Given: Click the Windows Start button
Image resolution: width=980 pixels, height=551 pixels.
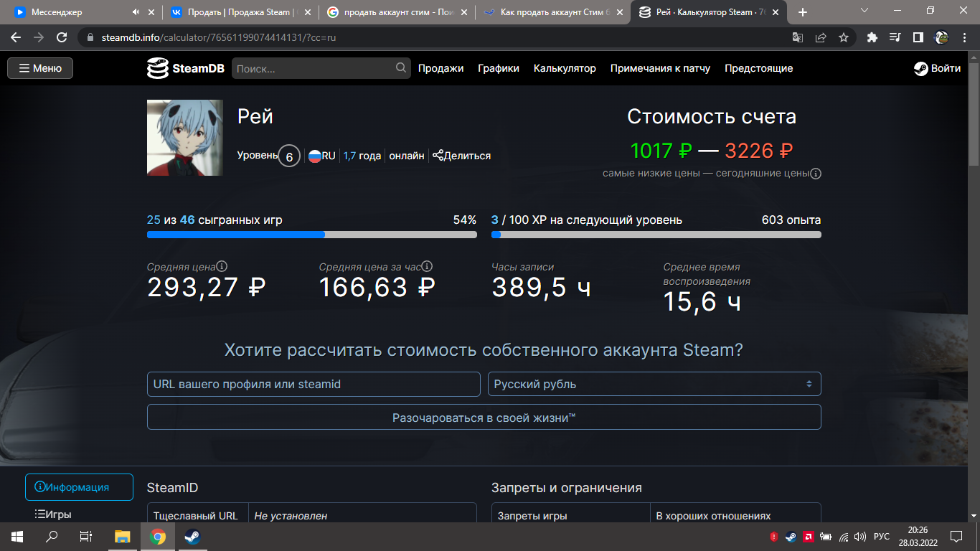Looking at the screenshot, I should (x=17, y=536).
